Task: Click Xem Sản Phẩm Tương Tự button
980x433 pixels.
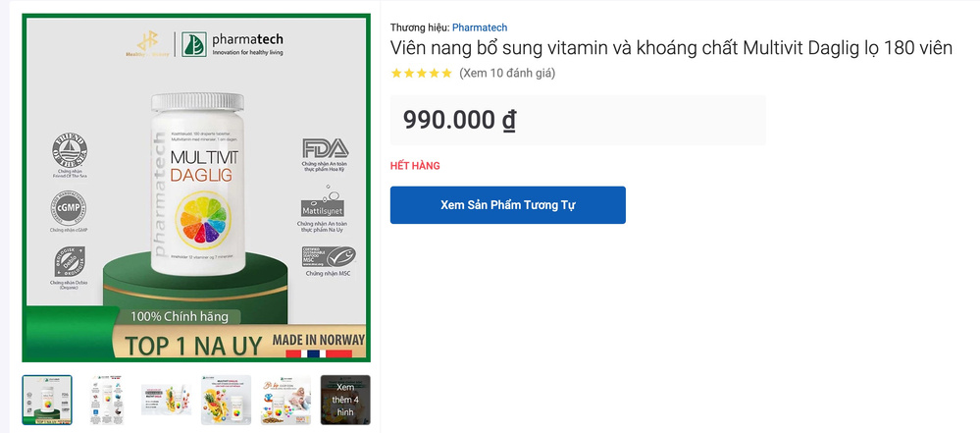Action: 507,205
